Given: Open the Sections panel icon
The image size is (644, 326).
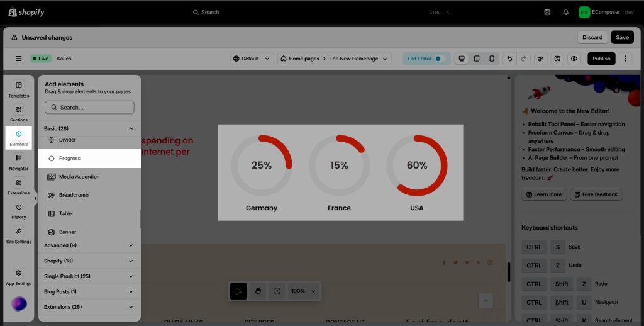Looking at the screenshot, I should (x=19, y=113).
